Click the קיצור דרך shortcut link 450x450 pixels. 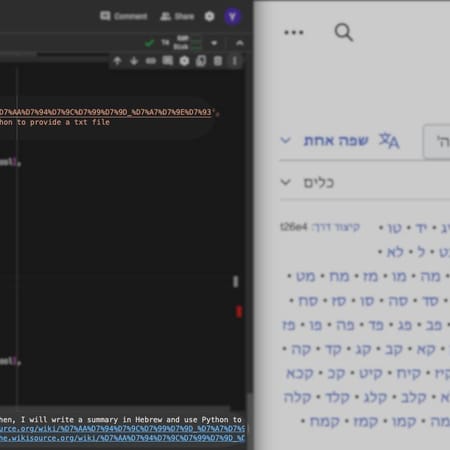tap(336, 227)
